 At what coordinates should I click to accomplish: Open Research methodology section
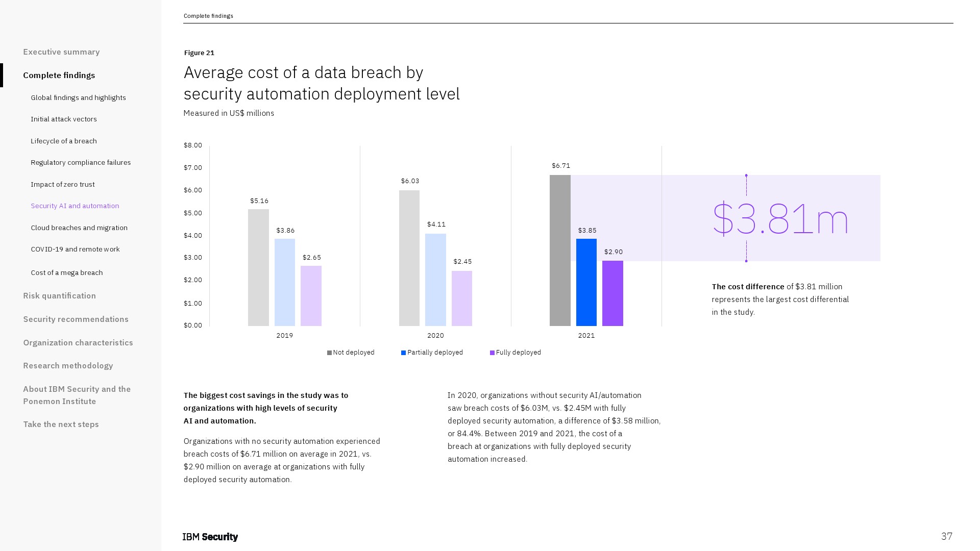pyautogui.click(x=68, y=365)
